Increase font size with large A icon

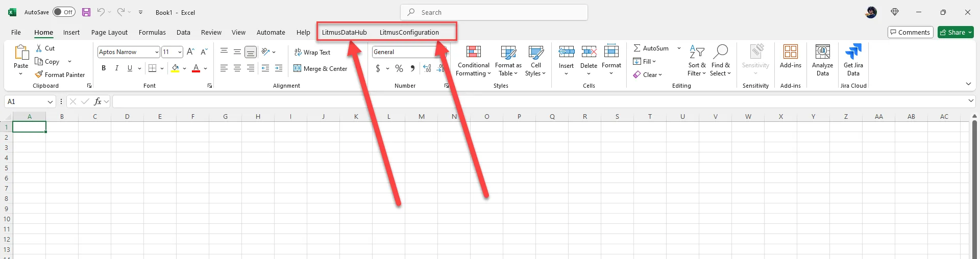[x=190, y=51]
